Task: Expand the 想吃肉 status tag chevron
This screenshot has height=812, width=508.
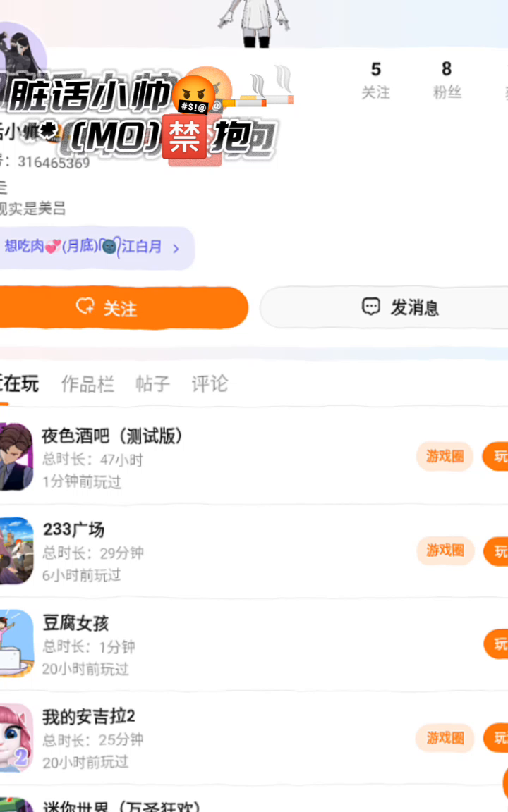Action: click(176, 248)
